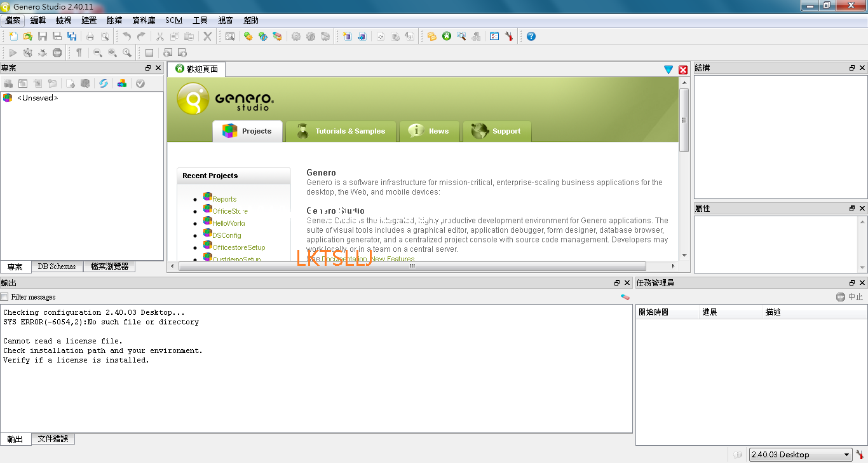Image resolution: width=868 pixels, height=463 pixels.
Task: Click the refresh project blue arrows icon
Action: (x=103, y=83)
